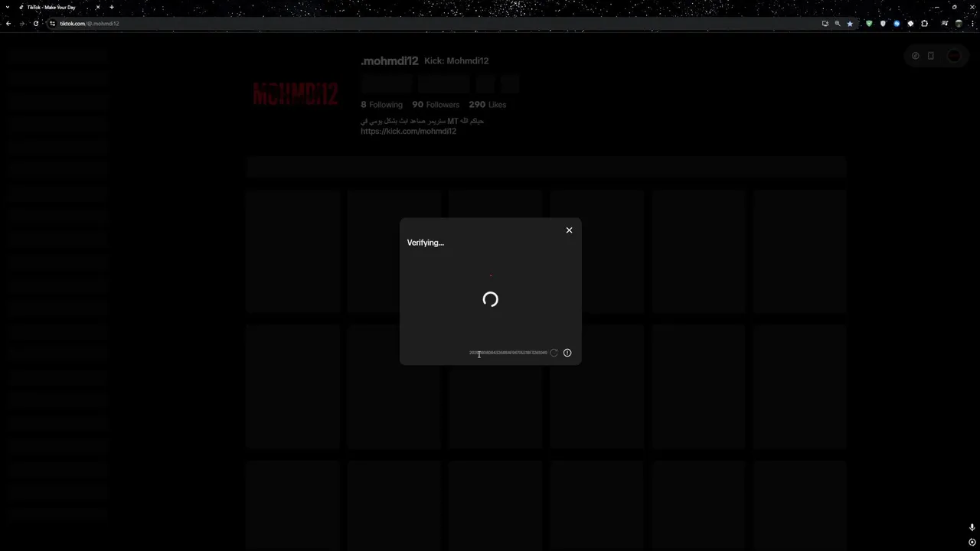Click the zoom magnifier icon in the address bar
Image resolution: width=980 pixels, height=551 pixels.
click(838, 24)
